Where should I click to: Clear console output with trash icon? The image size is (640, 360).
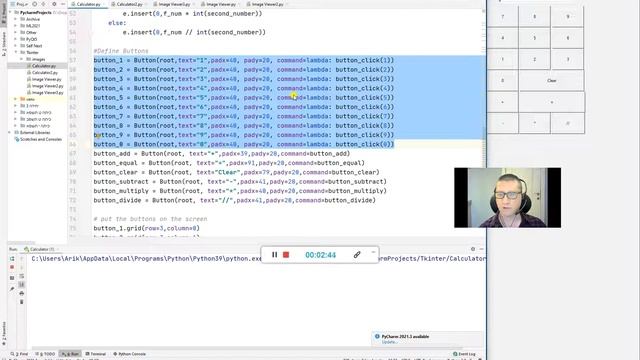[22, 302]
